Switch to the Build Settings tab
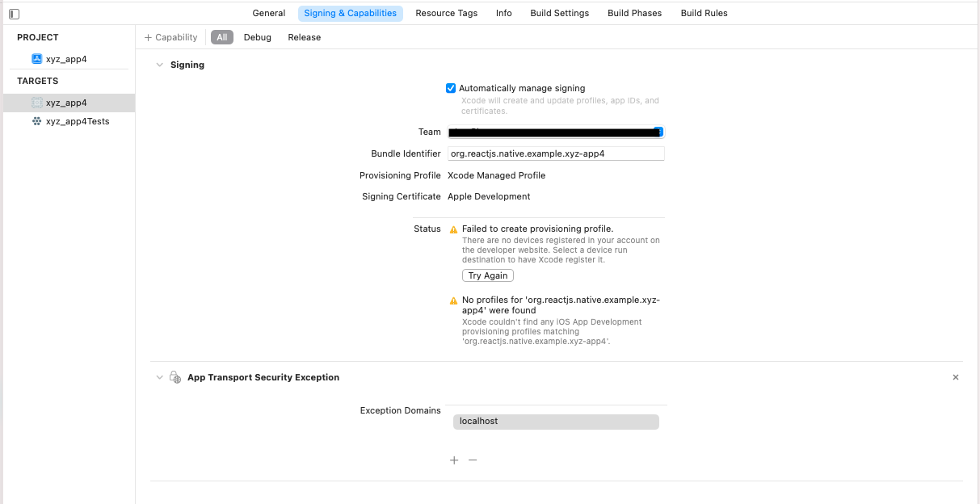The height and width of the screenshot is (504, 980). [x=559, y=13]
